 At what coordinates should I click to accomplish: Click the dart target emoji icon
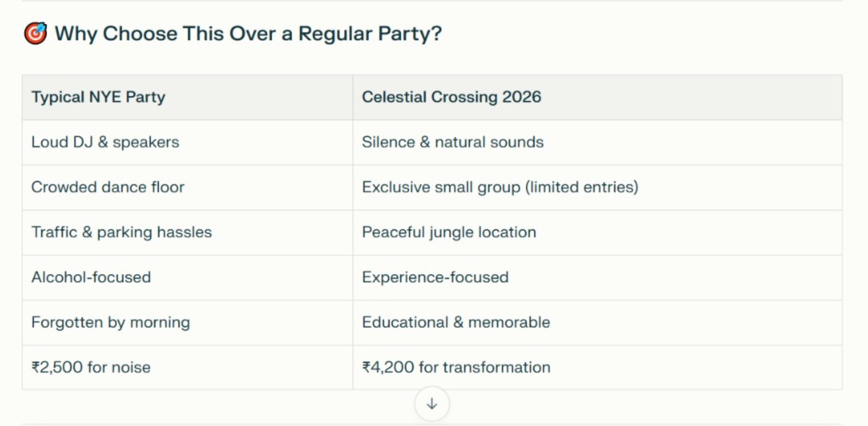[35, 34]
